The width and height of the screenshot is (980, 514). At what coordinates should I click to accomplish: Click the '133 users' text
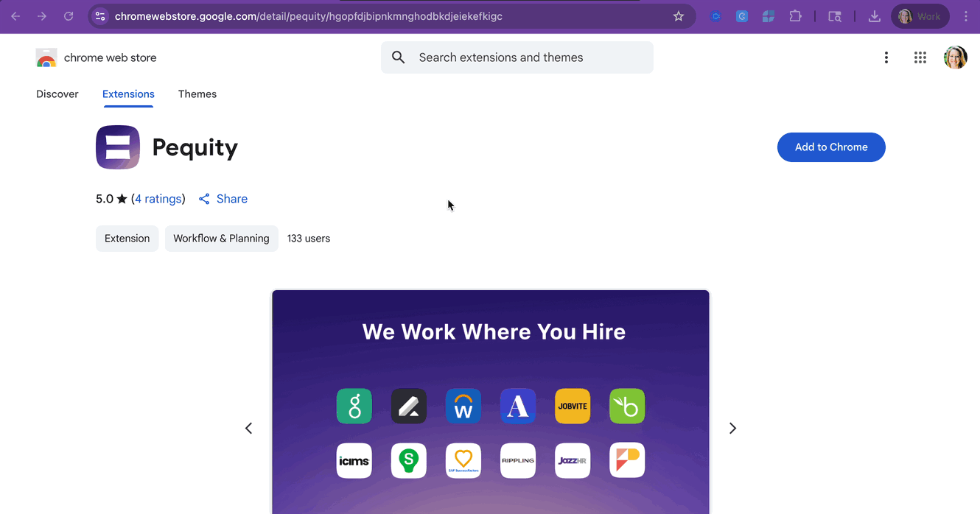(x=309, y=239)
